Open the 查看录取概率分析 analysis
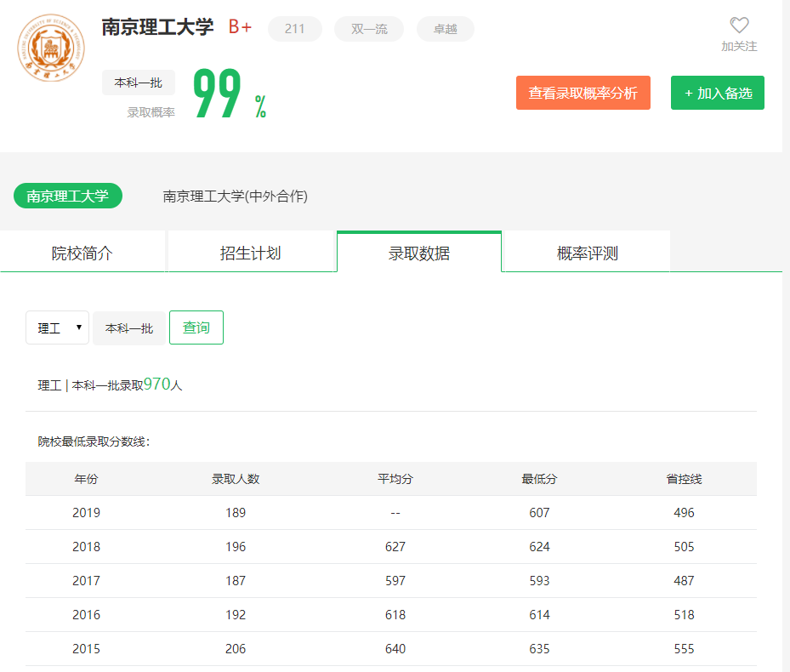 point(583,93)
